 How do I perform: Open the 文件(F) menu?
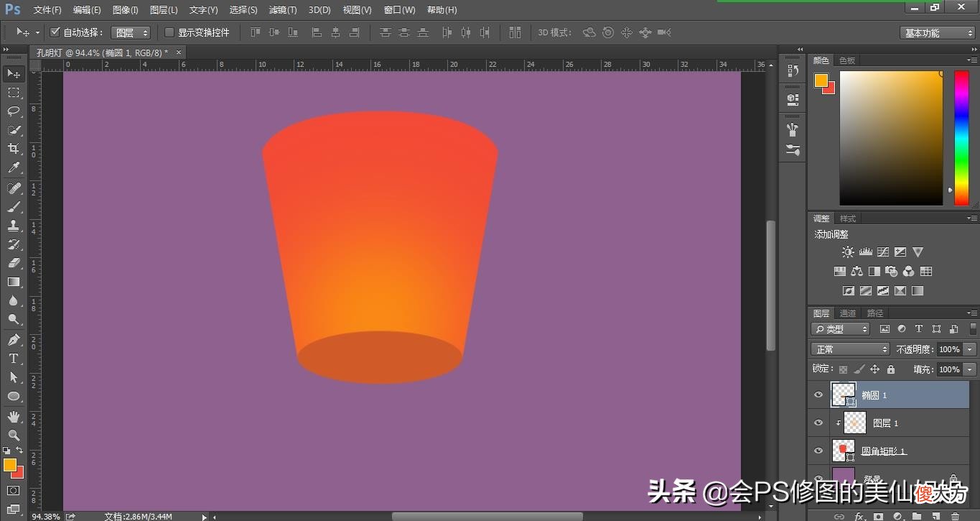click(x=47, y=10)
